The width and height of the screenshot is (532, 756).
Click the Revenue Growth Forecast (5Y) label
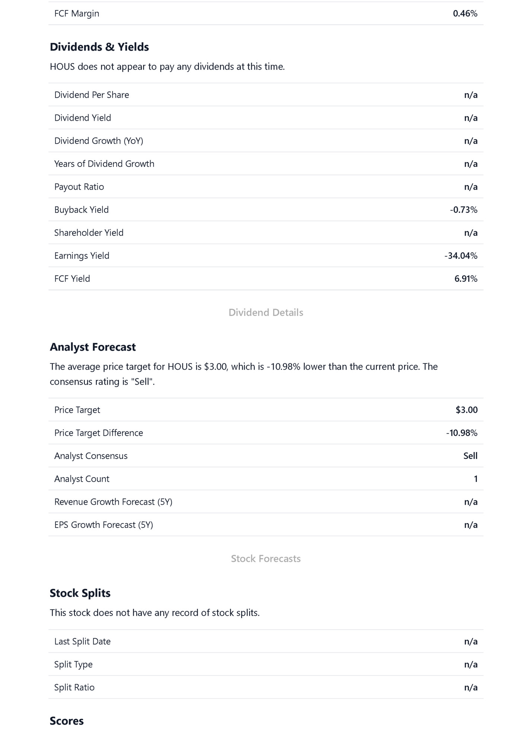click(x=113, y=502)
